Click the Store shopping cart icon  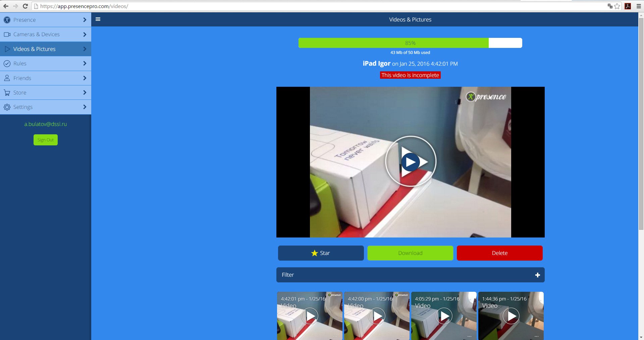(7, 93)
